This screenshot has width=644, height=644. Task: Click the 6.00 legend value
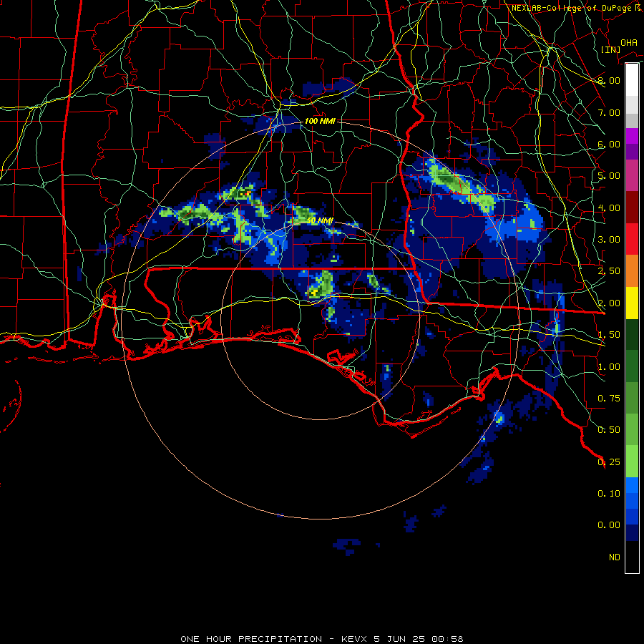609,144
